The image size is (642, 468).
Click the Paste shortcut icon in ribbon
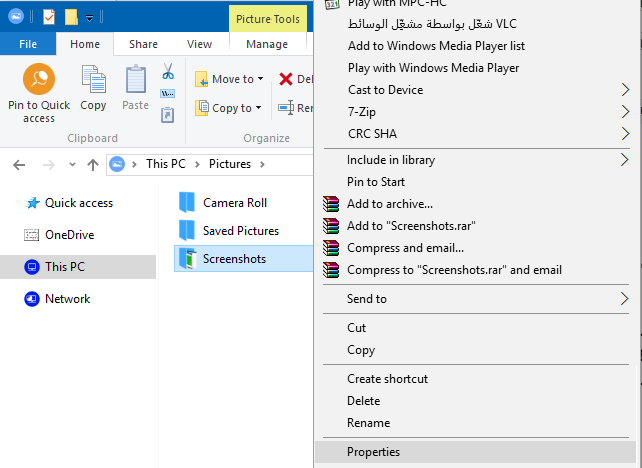click(x=167, y=115)
